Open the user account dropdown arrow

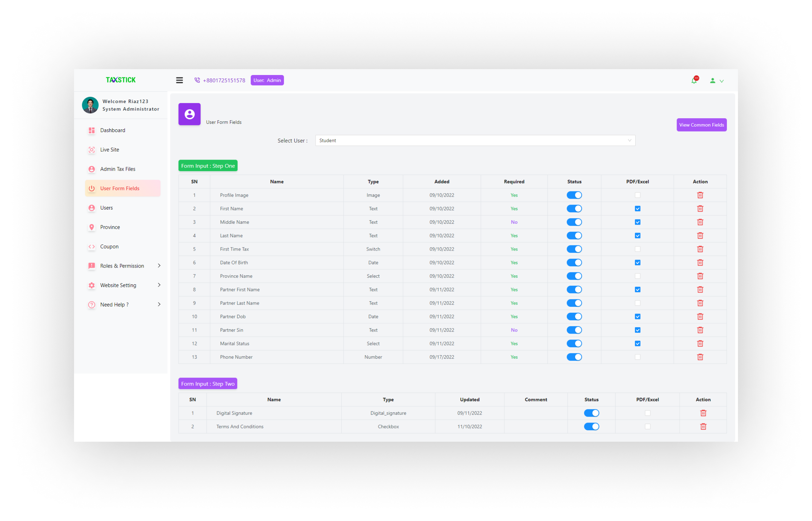[721, 81]
